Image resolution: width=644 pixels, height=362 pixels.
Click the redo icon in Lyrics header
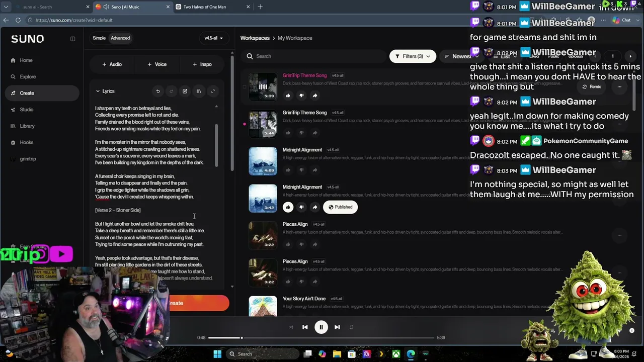pyautogui.click(x=171, y=91)
